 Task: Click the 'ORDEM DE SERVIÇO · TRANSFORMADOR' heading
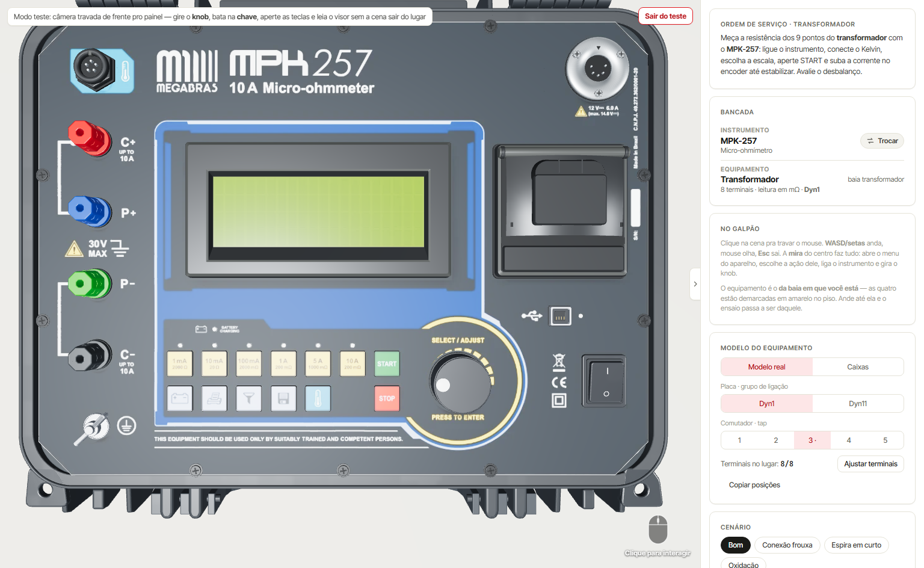787,24
